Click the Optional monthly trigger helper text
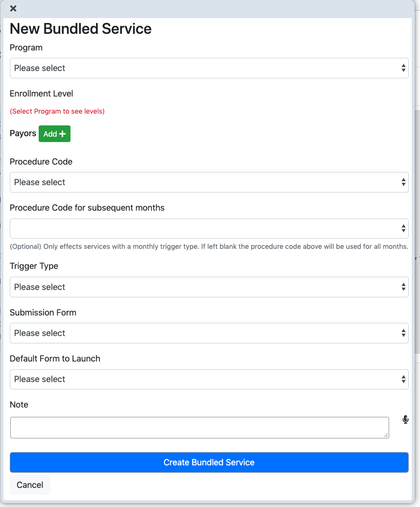Image resolution: width=420 pixels, height=507 pixels. (x=209, y=246)
